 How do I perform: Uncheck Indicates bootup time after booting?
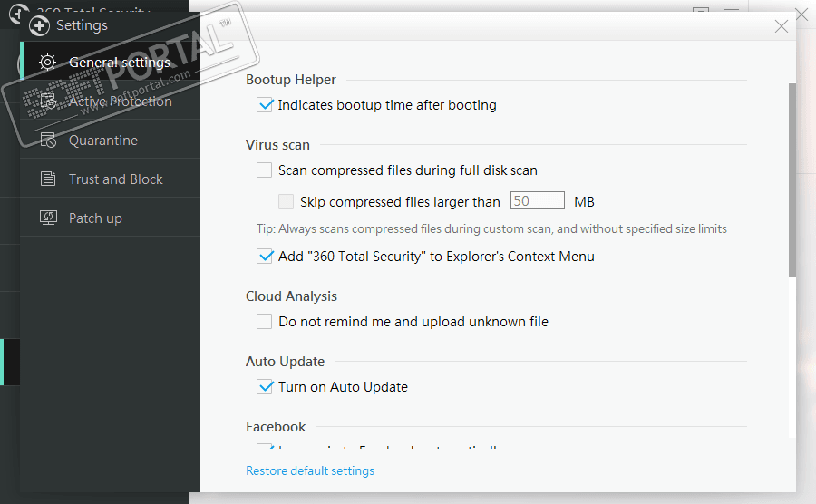click(265, 105)
